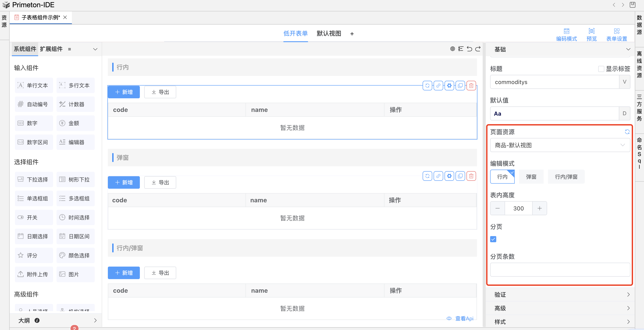Click the redo arrow in canvas toolbar

click(x=478, y=49)
